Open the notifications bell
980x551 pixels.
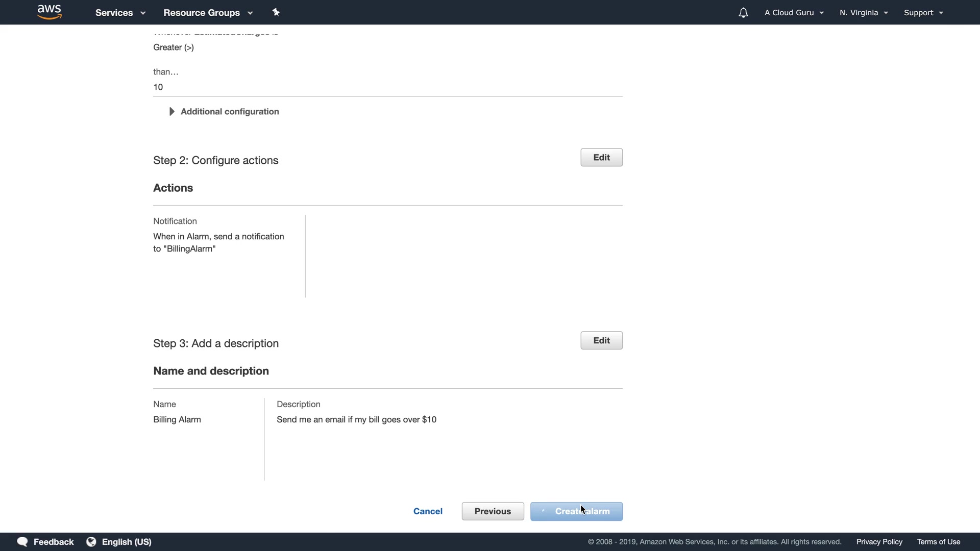(x=743, y=13)
